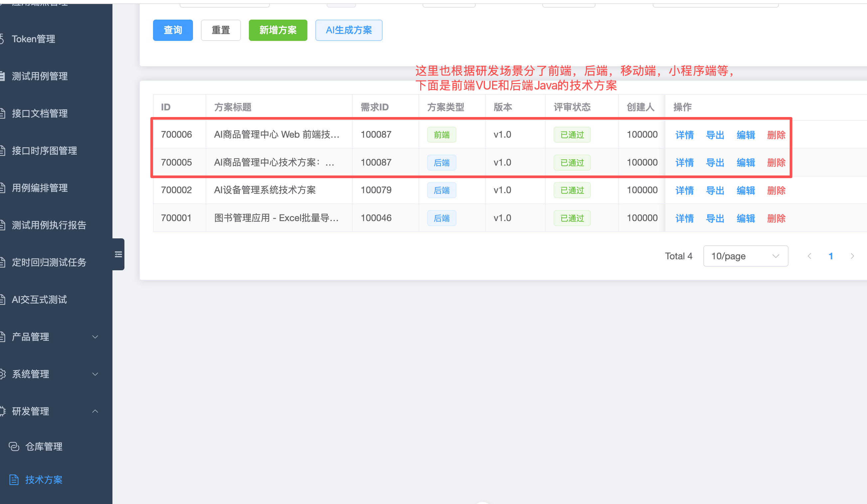
Task: Click 删除 for plan 700005
Action: (x=777, y=163)
